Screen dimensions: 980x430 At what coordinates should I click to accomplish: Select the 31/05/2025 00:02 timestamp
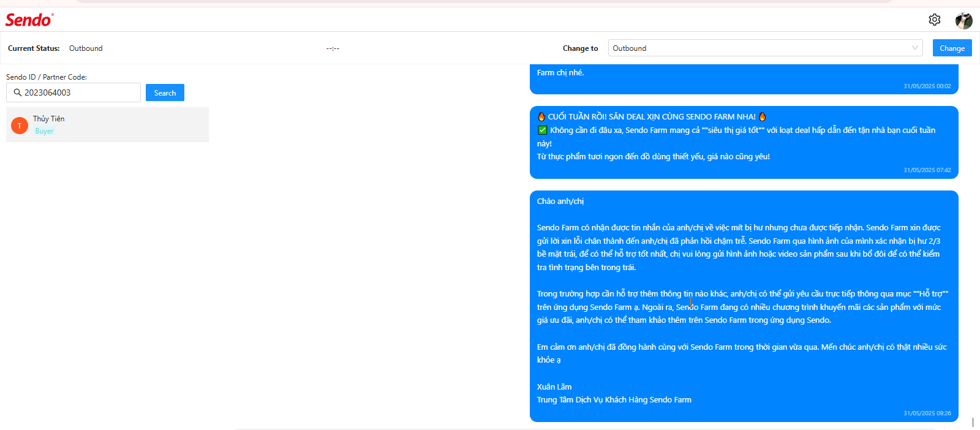(927, 86)
